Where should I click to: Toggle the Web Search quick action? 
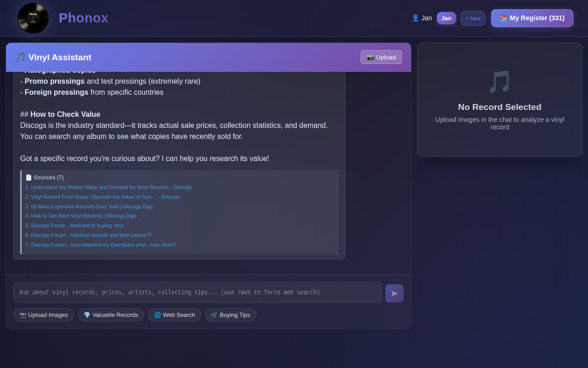click(175, 315)
